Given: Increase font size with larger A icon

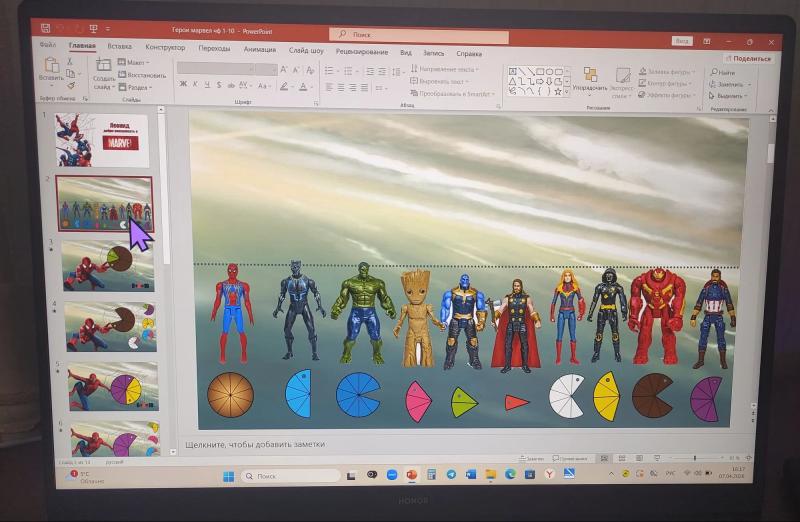Looking at the screenshot, I should 284,70.
